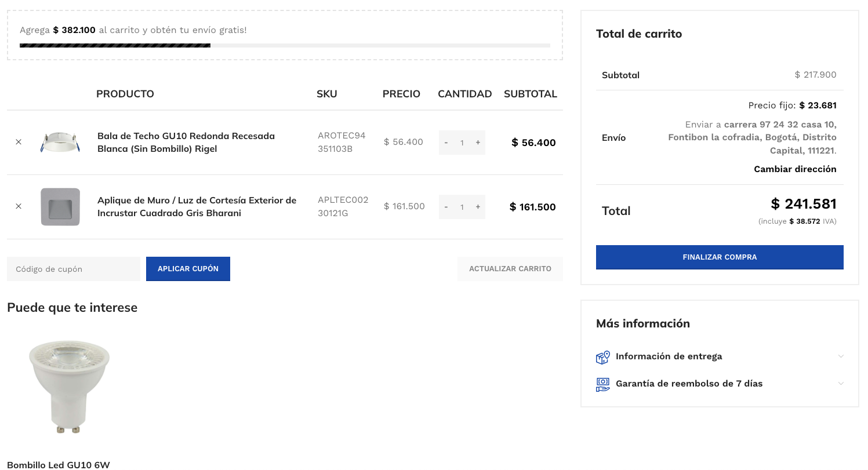Decrease quantity of Aplique de Muro Bharani
Viewport: 868px width, 470px height.
[446, 207]
